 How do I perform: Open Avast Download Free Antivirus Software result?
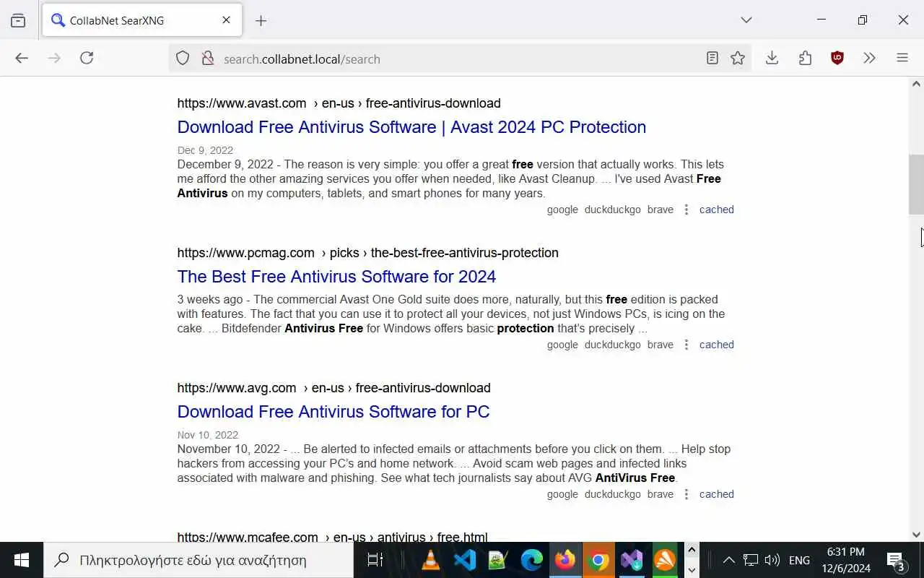tap(411, 127)
